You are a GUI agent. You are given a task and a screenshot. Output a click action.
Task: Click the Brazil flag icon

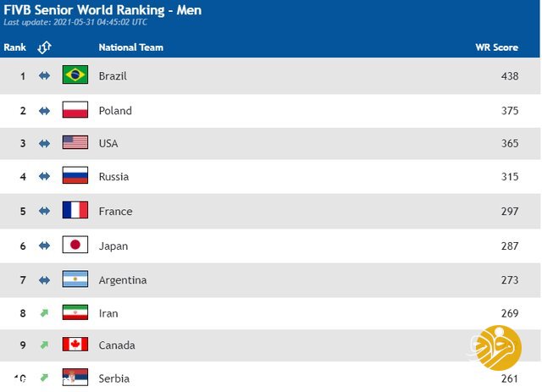75,75
